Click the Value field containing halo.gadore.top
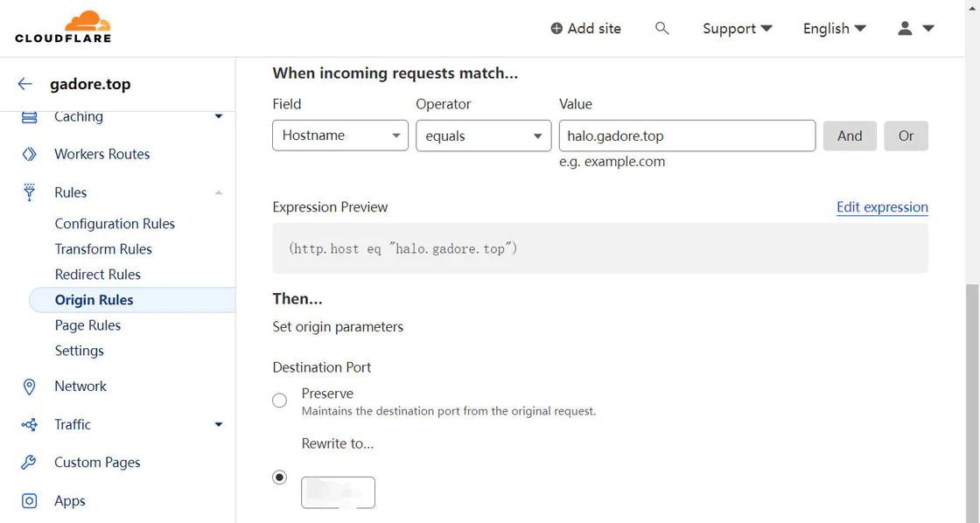 pyautogui.click(x=687, y=136)
